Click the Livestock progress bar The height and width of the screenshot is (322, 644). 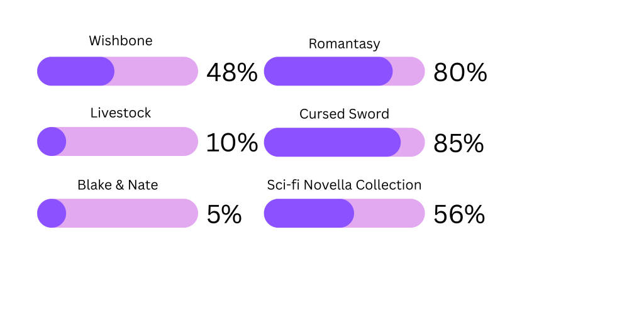point(118,142)
